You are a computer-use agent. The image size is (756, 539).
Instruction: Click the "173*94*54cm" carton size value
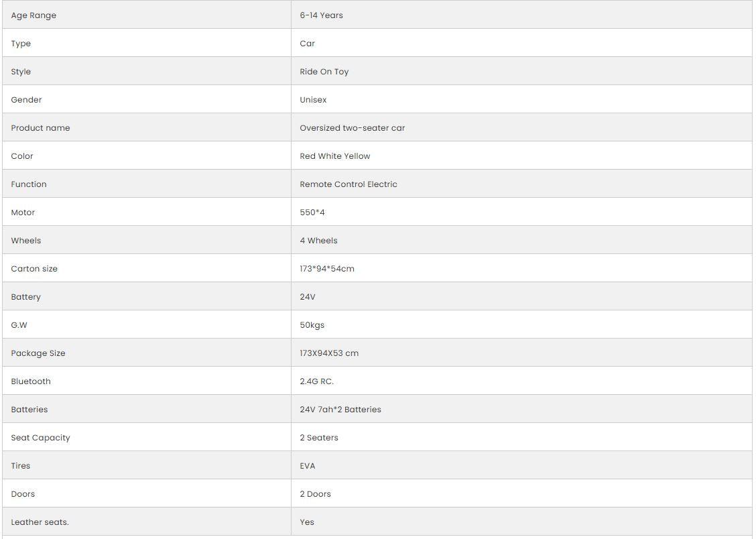[x=327, y=269]
